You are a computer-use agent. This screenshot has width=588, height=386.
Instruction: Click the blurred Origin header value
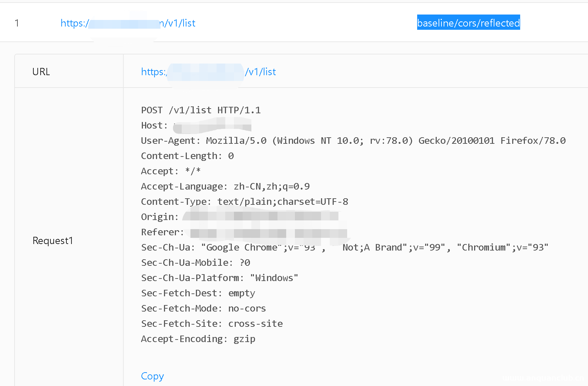click(260, 217)
